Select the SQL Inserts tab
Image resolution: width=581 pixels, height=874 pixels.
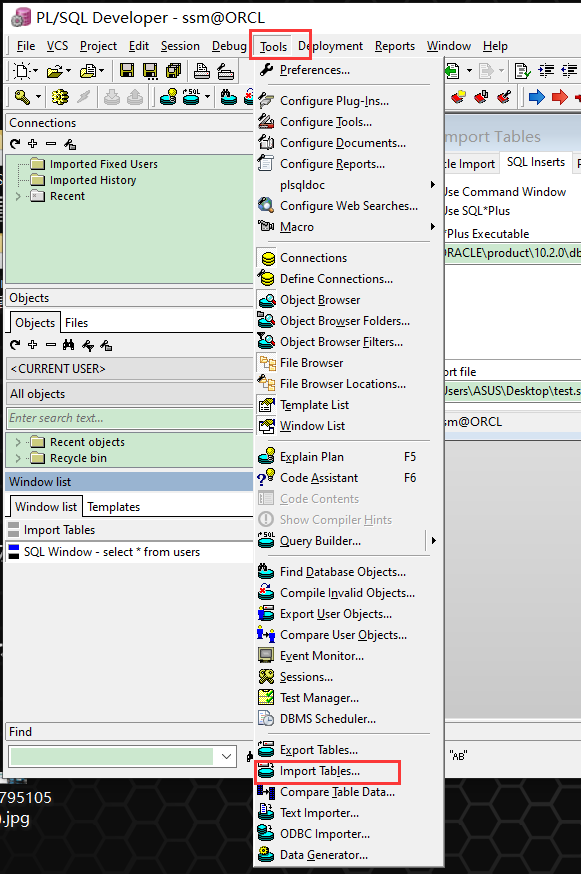pos(536,162)
